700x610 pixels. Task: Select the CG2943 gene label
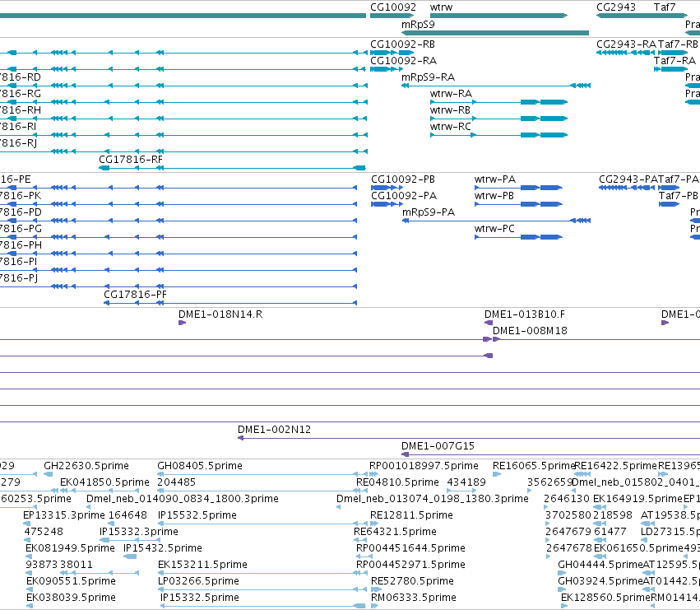615,7
